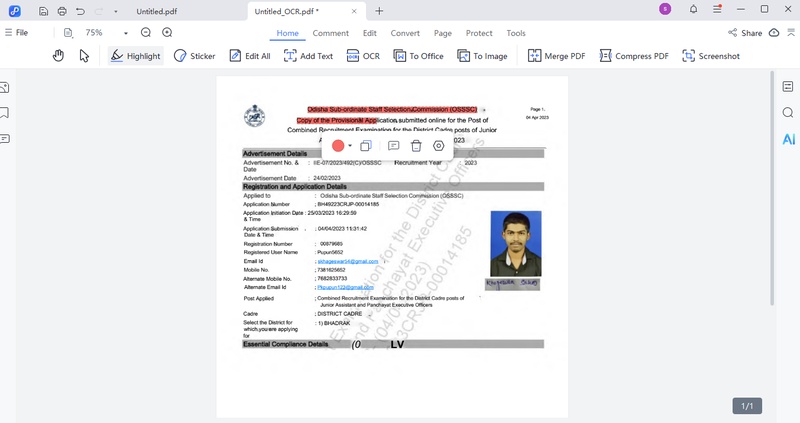
Task: Open the Edit ribbon tab
Action: click(x=369, y=33)
